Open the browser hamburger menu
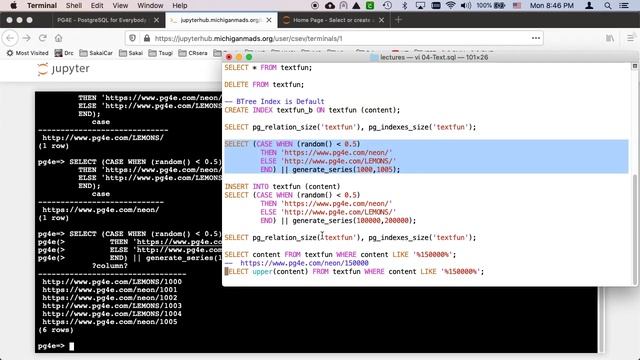Screen dimensions: 640x360 pos(631,38)
